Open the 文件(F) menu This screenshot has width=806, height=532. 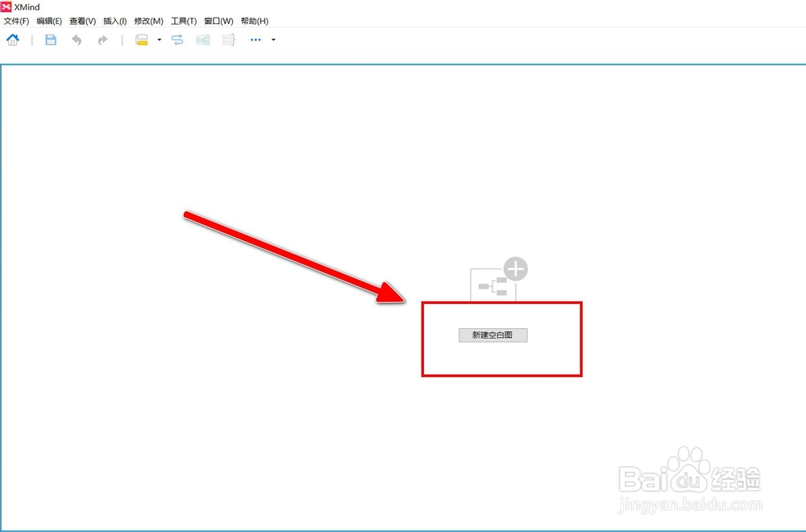point(16,21)
